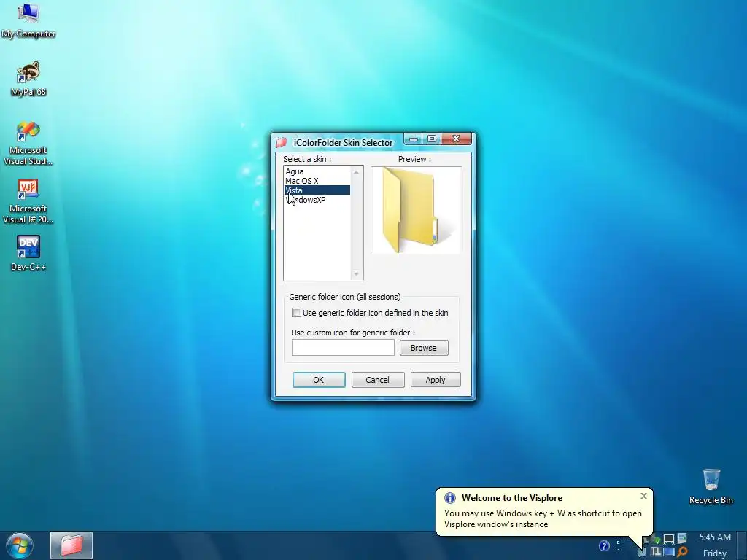Select the Vista skin in the list
747x560 pixels.
317,190
